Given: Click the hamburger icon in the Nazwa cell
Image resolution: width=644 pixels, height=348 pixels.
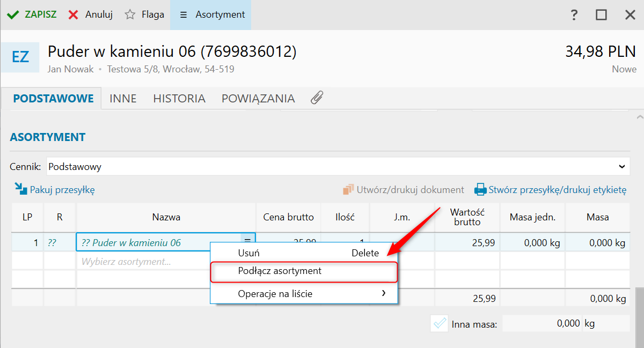Looking at the screenshot, I should (x=247, y=242).
